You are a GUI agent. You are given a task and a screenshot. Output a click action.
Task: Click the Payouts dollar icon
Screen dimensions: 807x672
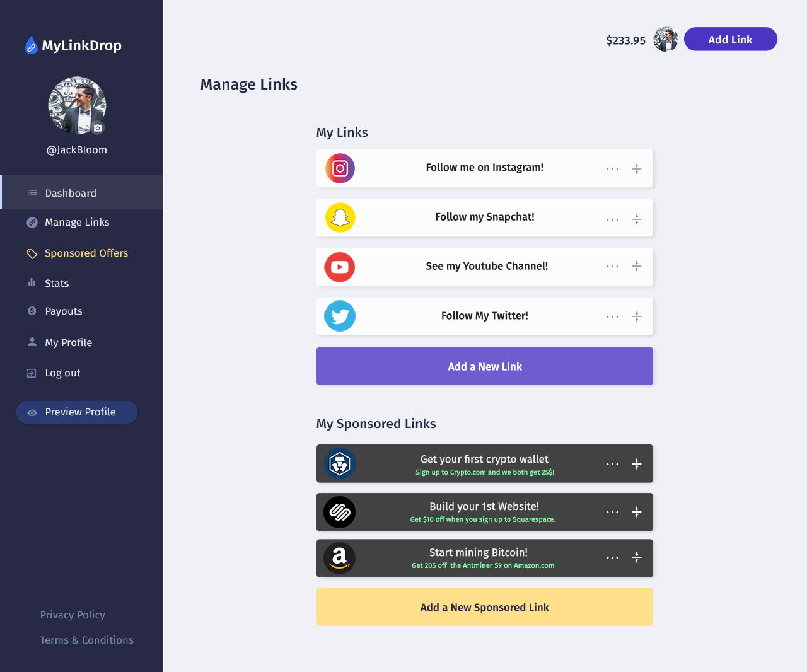pyautogui.click(x=32, y=311)
